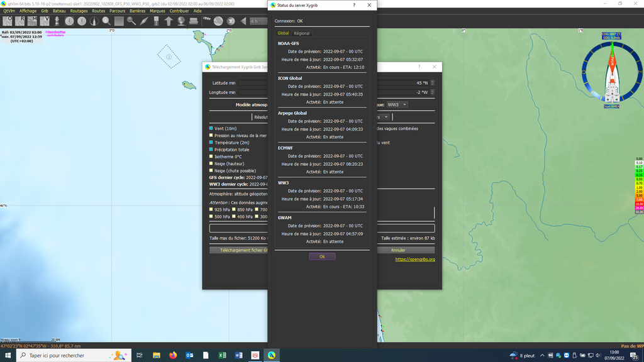Image resolution: width=644 pixels, height=362 pixels.
Task: Open the Grib menu
Action: click(x=45, y=11)
